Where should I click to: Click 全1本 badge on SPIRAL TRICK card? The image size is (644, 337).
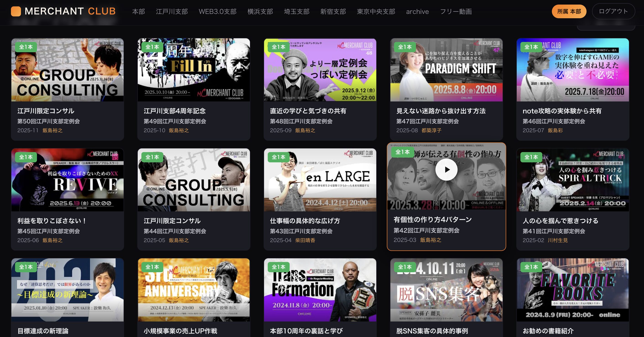coord(531,157)
